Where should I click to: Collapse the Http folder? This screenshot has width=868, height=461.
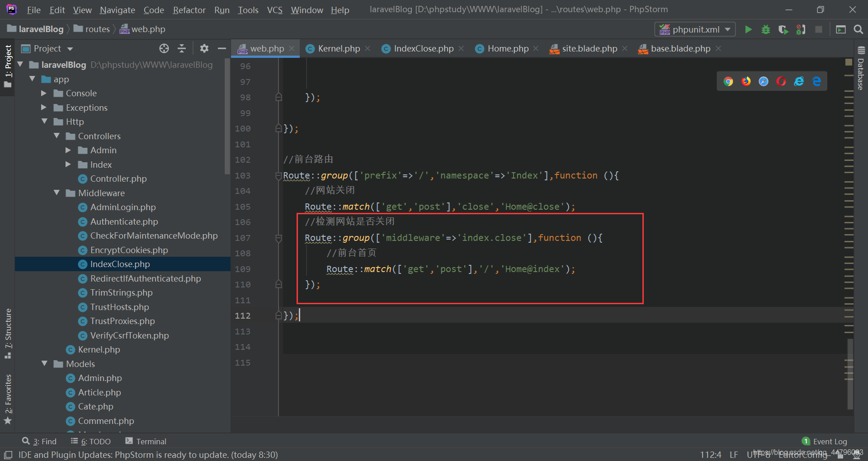[x=44, y=122]
